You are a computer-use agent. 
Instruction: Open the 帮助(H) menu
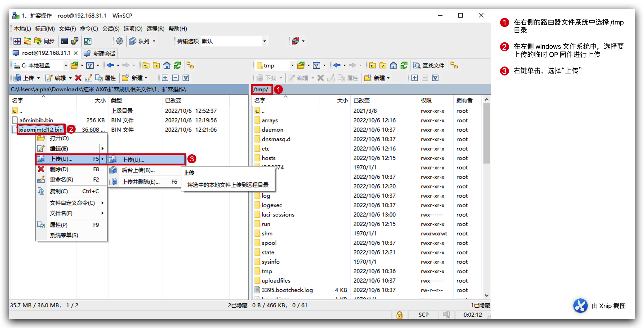[178, 29]
